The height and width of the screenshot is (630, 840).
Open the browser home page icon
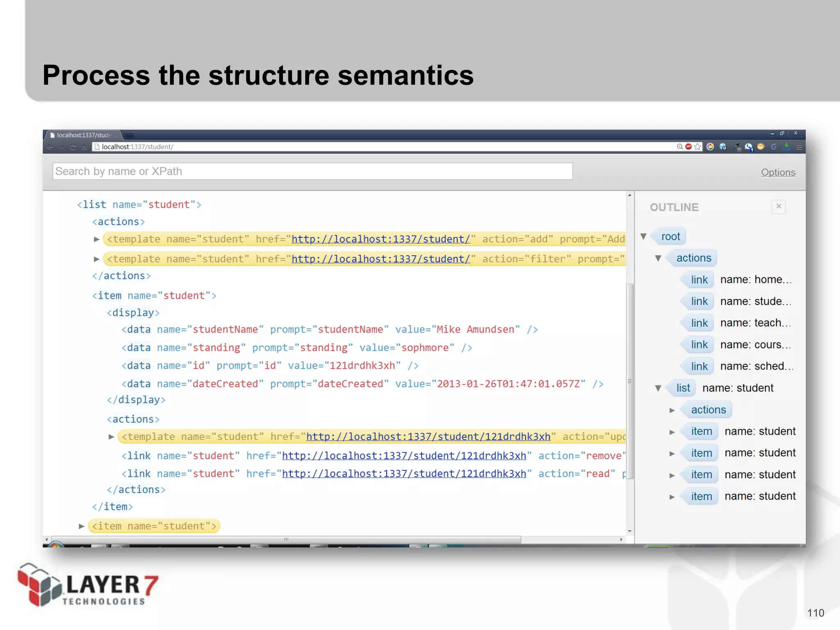pos(84,147)
